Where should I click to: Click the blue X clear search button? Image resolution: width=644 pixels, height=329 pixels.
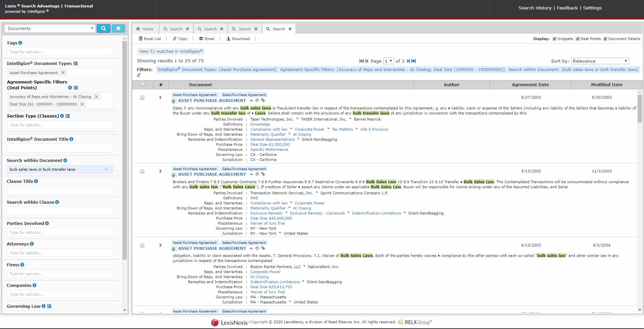tap(118, 29)
